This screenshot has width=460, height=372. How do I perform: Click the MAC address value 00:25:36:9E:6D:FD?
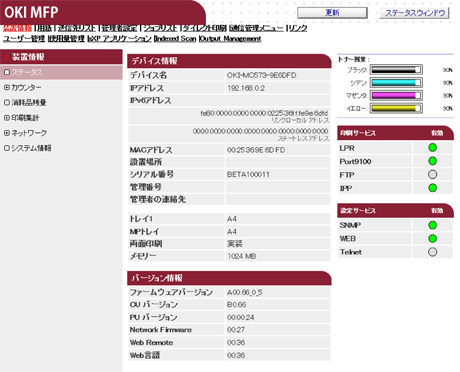(256, 150)
